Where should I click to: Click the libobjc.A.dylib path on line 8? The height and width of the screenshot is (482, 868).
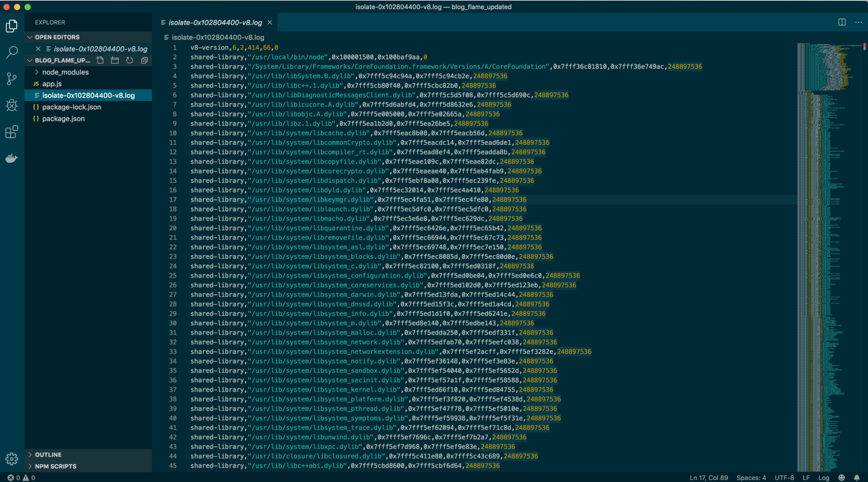point(297,114)
